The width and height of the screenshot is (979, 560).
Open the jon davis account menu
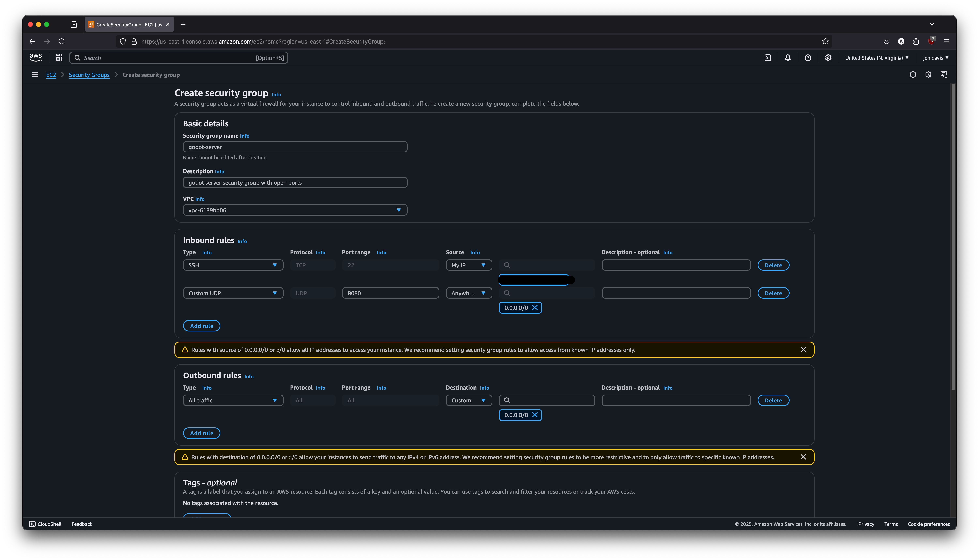[x=935, y=58]
